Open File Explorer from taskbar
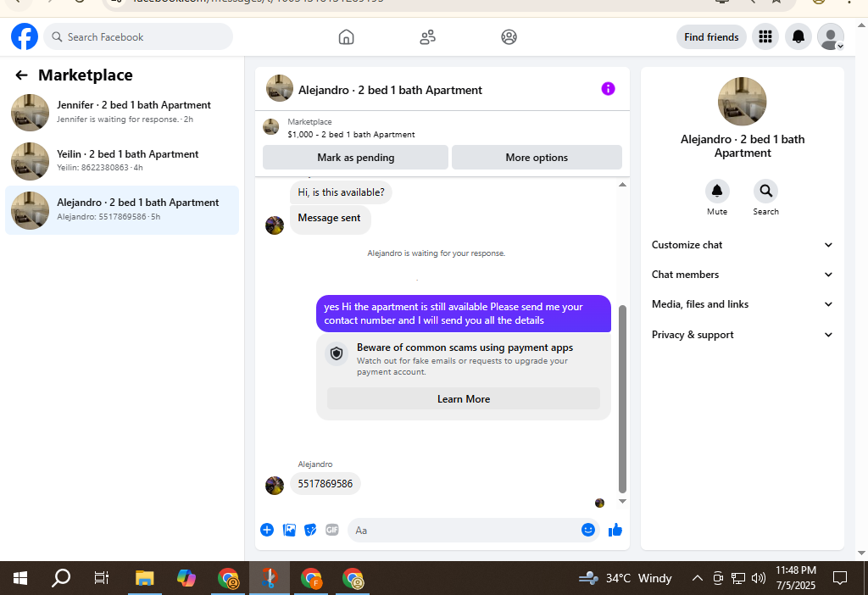Screen dimensions: 868x595 144,578
